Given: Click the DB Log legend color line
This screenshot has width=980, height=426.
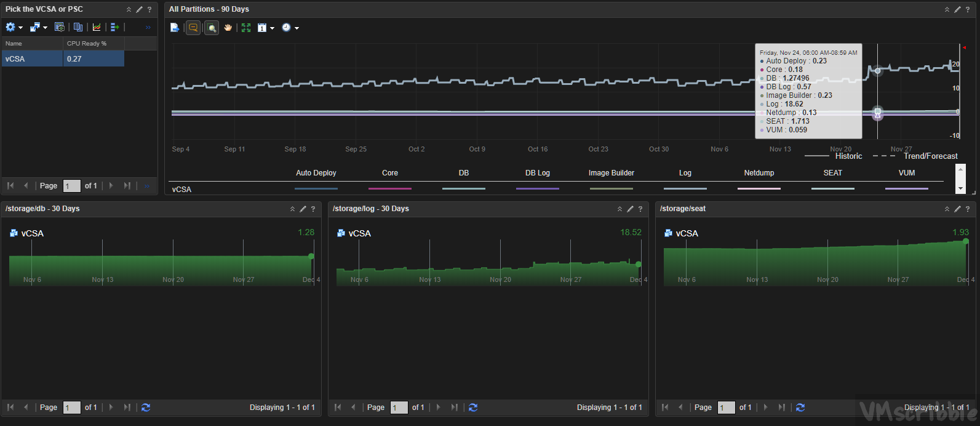Looking at the screenshot, I should coord(537,188).
